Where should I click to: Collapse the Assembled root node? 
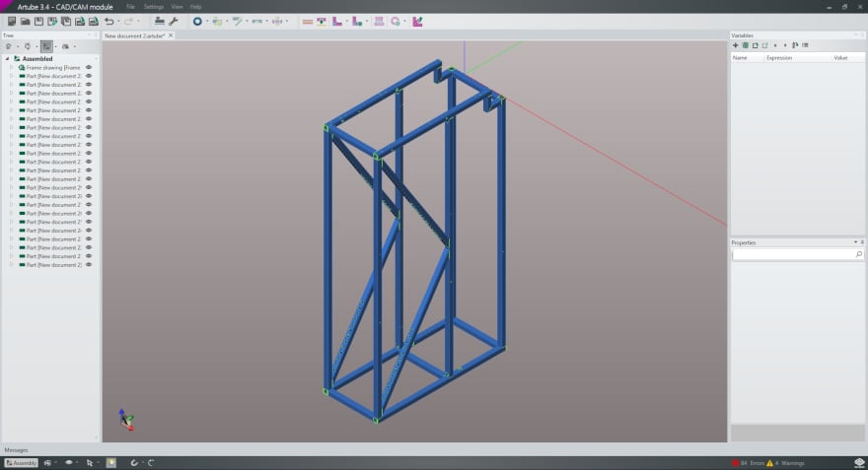tap(6, 58)
